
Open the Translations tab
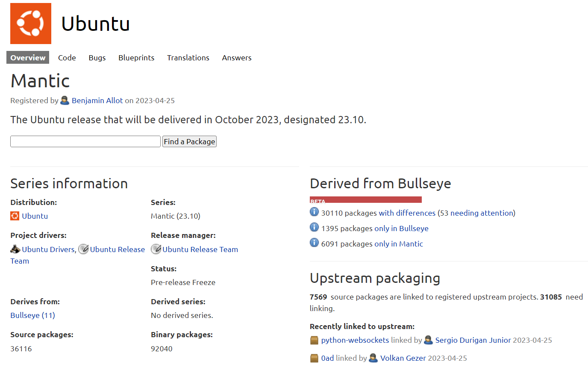(188, 58)
